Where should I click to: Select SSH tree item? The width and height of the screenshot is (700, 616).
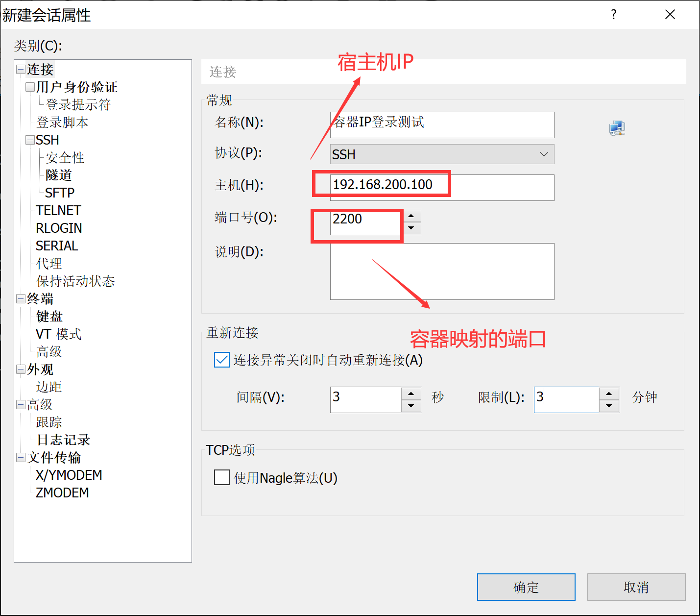(x=48, y=140)
